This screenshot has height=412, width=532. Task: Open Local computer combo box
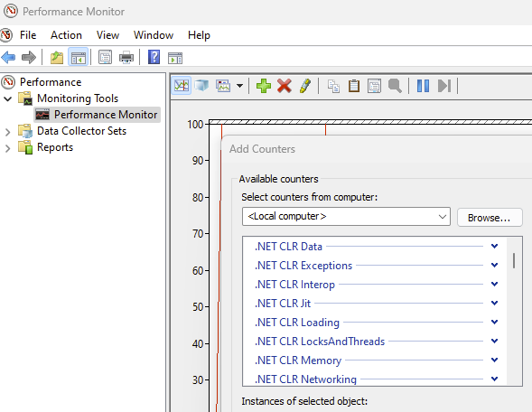click(346, 217)
